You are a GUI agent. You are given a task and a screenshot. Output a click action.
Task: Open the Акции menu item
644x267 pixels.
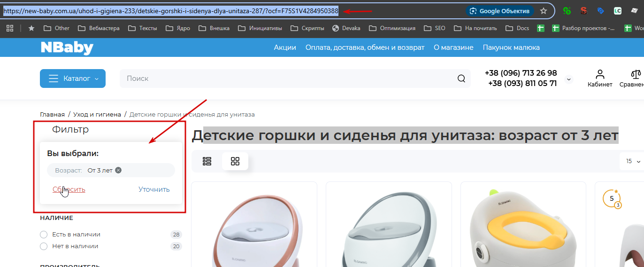(x=285, y=47)
